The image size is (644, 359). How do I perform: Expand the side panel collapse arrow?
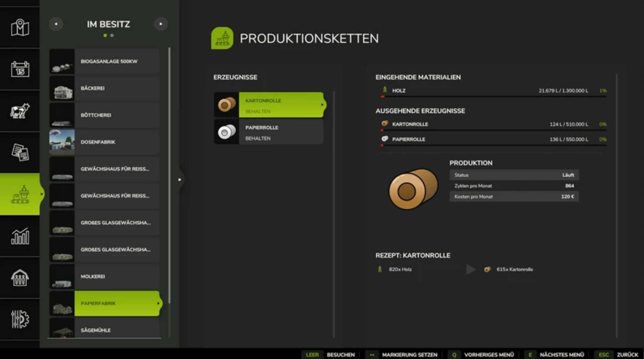(x=180, y=179)
